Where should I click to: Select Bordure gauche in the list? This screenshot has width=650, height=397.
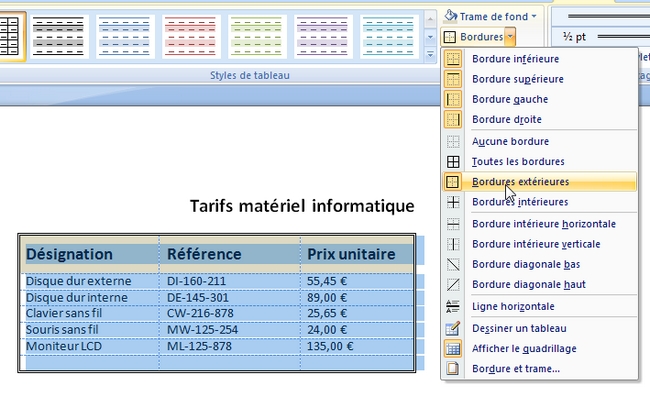pos(540,99)
